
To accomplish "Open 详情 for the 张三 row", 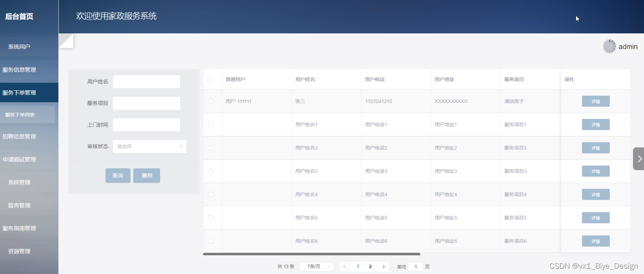I will [595, 101].
